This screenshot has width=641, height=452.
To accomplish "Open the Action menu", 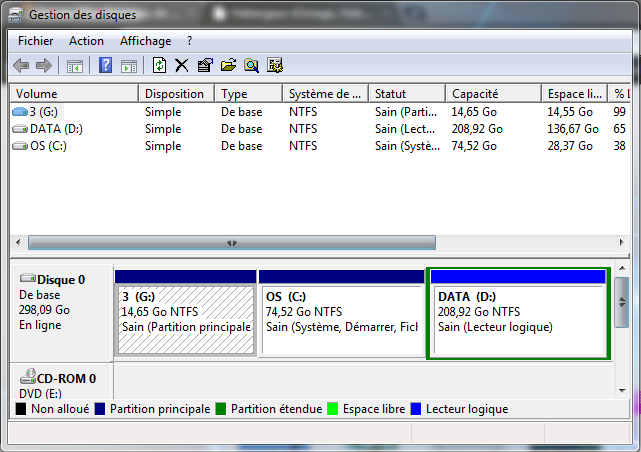I will 86,41.
